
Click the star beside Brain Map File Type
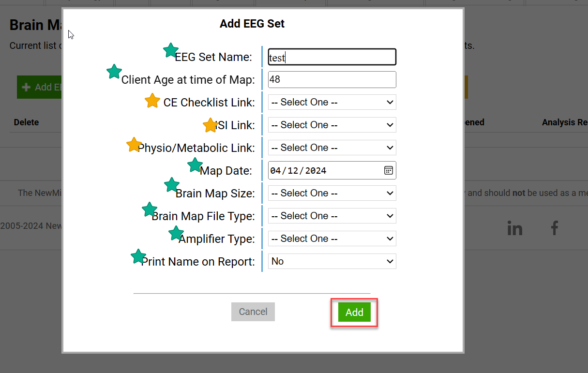(x=150, y=209)
